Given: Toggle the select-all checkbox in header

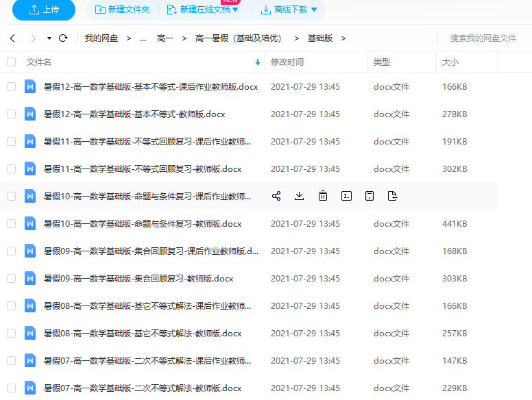Looking at the screenshot, I should point(11,62).
